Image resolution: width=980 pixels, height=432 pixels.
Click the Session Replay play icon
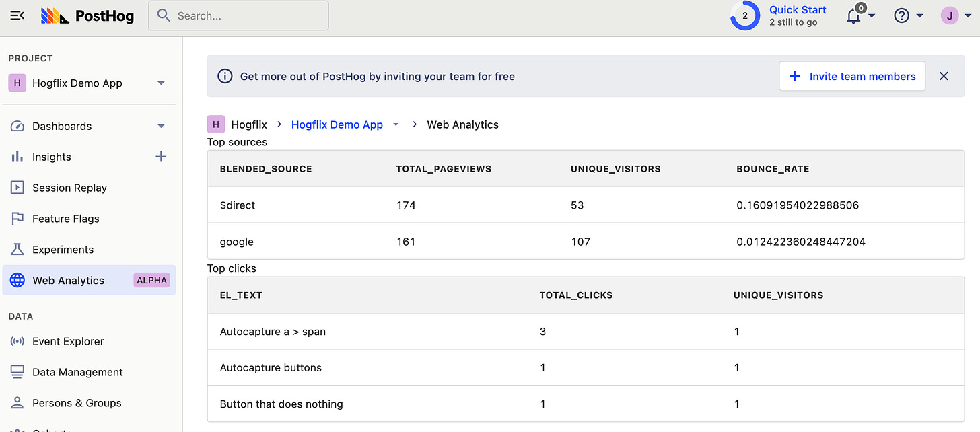coord(18,188)
